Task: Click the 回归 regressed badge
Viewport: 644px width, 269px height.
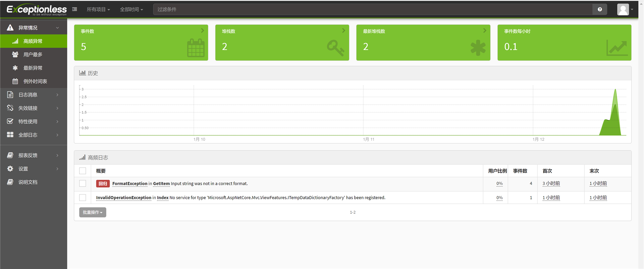Action: 103,184
